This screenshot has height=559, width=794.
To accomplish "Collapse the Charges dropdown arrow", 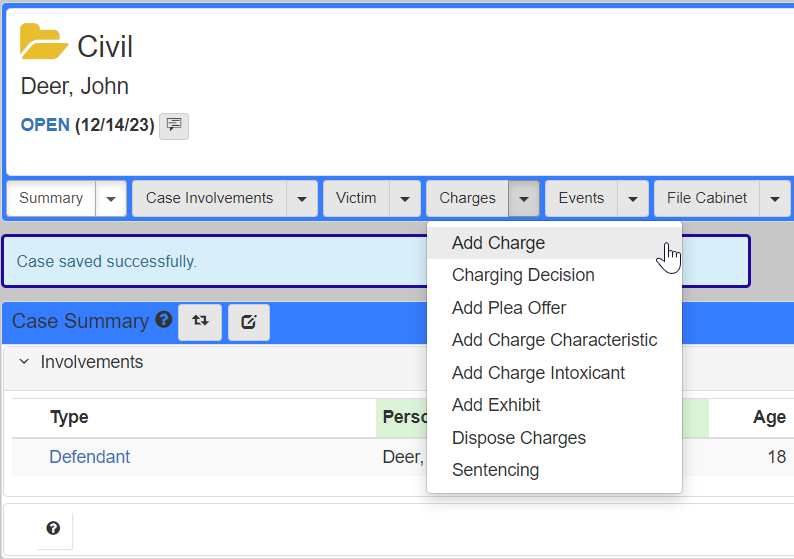I will (524, 199).
